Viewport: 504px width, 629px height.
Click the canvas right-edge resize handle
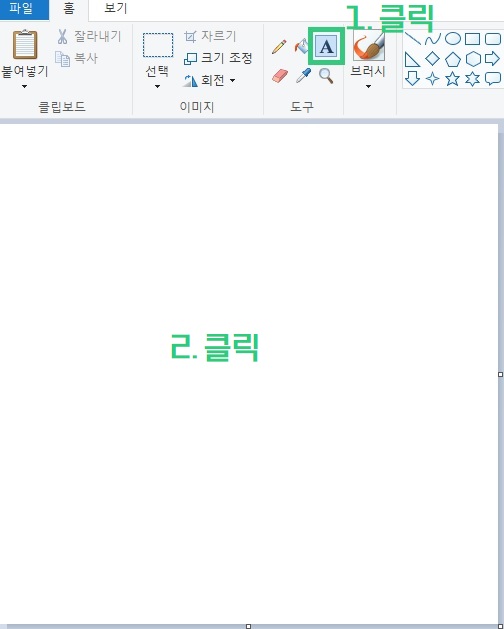pyautogui.click(x=500, y=374)
